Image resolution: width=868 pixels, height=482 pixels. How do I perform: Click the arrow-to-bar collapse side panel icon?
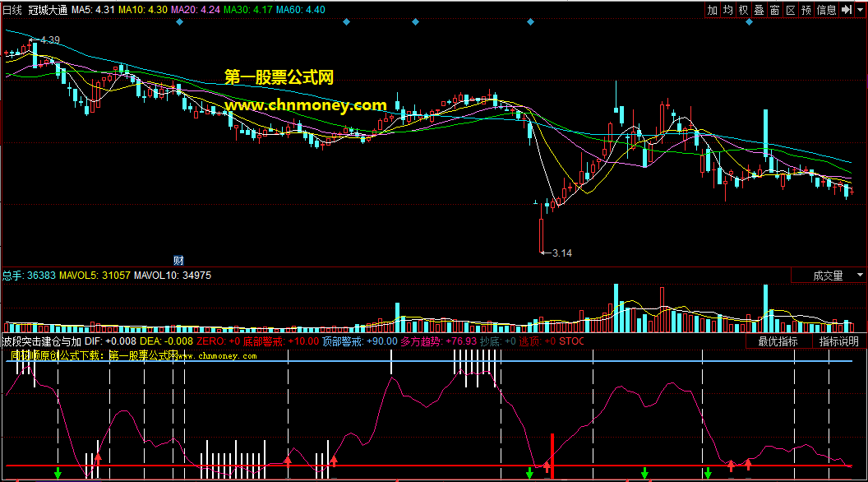(x=847, y=10)
